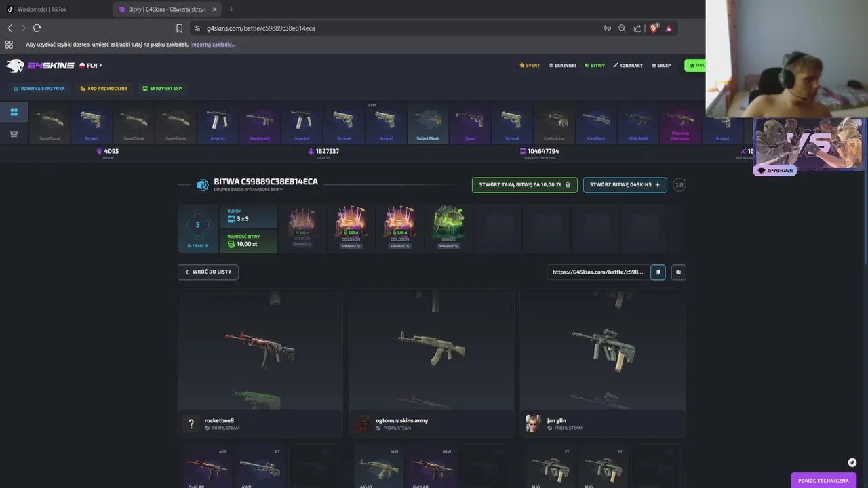Click the browser back arrow
Viewport: 868px width, 488px height.
pos(9,28)
